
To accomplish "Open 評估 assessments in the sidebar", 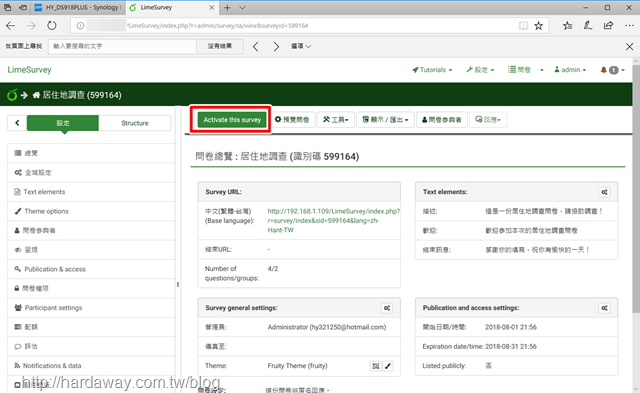I will [x=91, y=346].
